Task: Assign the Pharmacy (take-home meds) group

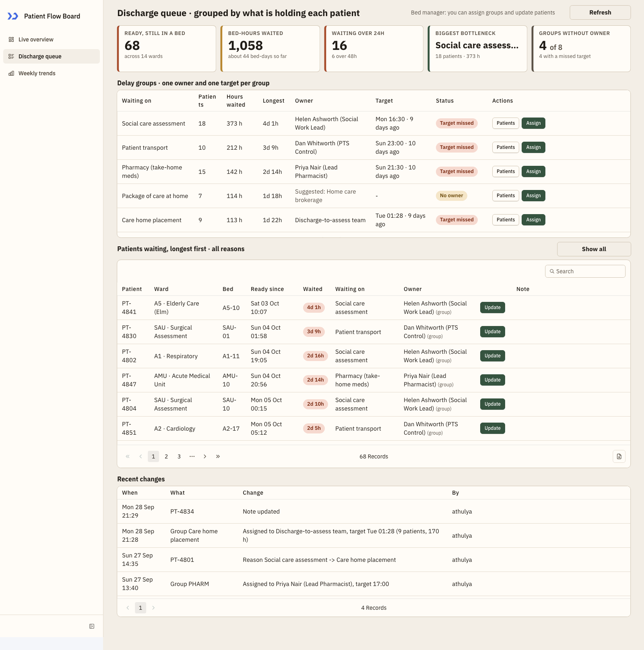Action: [x=533, y=171]
